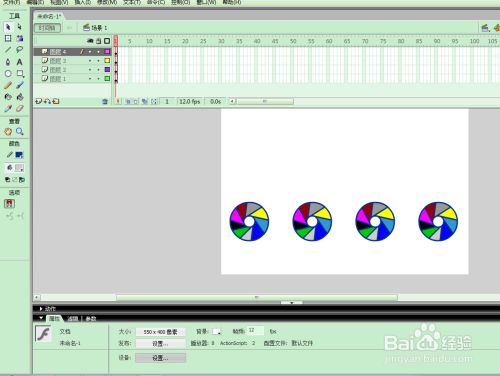Click the delete layer trash icon
This screenshot has height=376, width=500.
coord(105,101)
